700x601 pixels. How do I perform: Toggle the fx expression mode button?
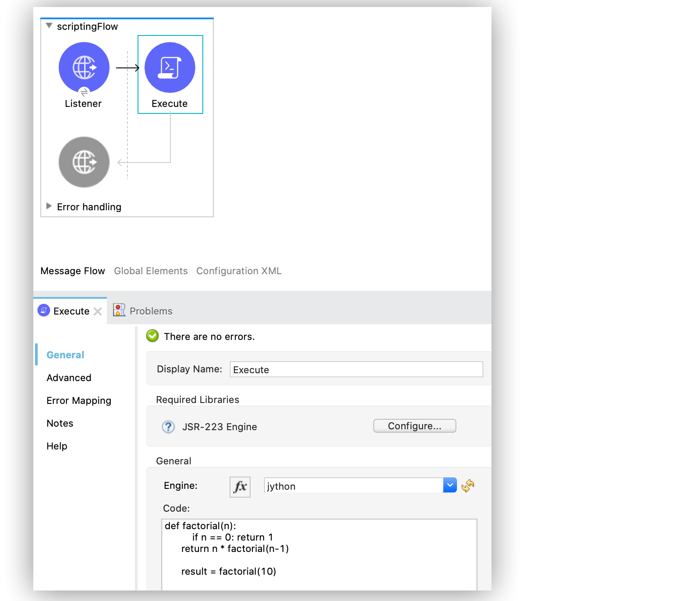pos(240,487)
